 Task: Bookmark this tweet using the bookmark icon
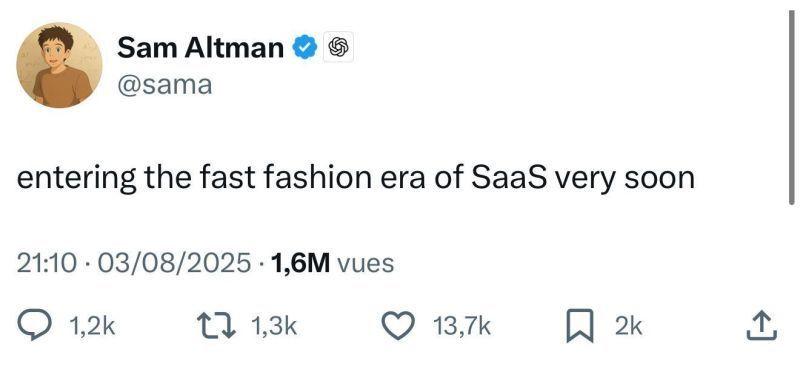point(580,326)
